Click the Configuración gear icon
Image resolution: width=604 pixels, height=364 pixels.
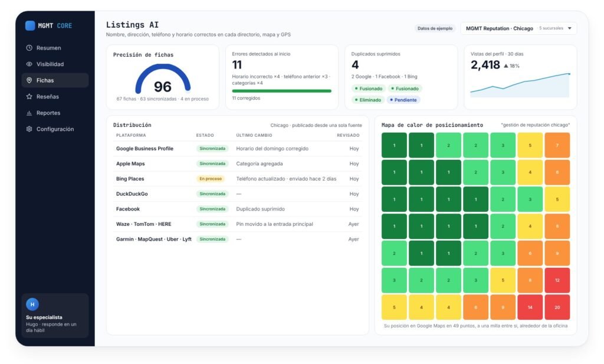[x=29, y=129]
